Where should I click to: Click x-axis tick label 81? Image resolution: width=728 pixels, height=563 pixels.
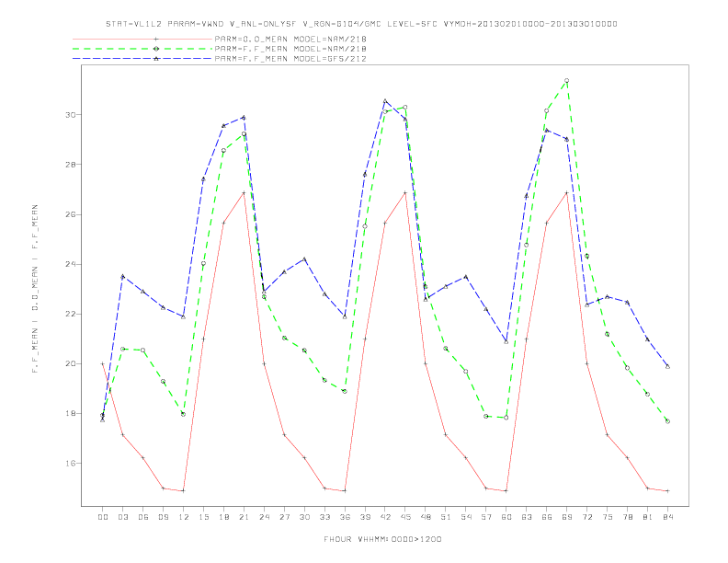(648, 517)
